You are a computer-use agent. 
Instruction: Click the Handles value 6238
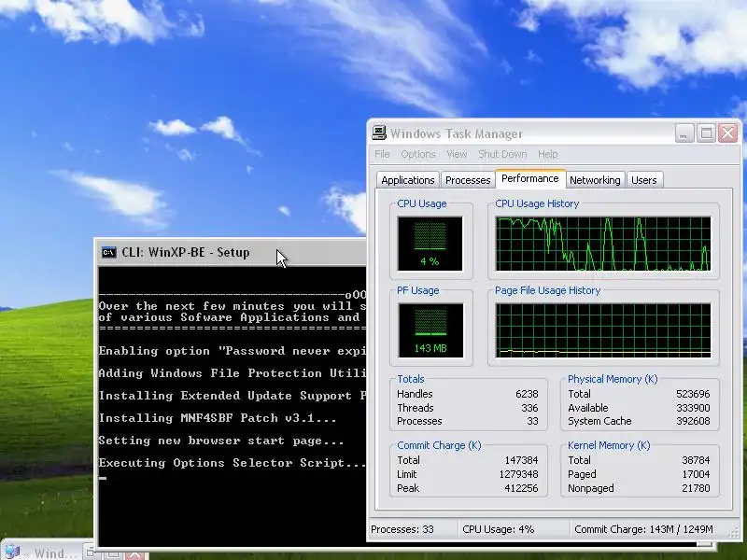(x=527, y=394)
